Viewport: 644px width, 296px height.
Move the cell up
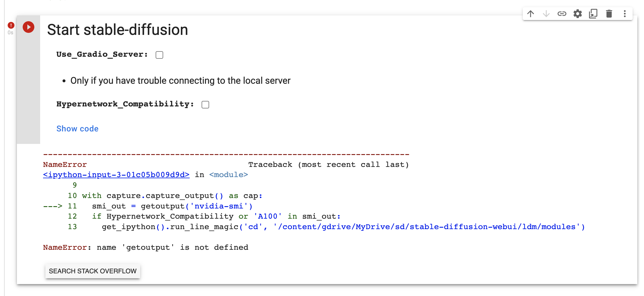[531, 13]
